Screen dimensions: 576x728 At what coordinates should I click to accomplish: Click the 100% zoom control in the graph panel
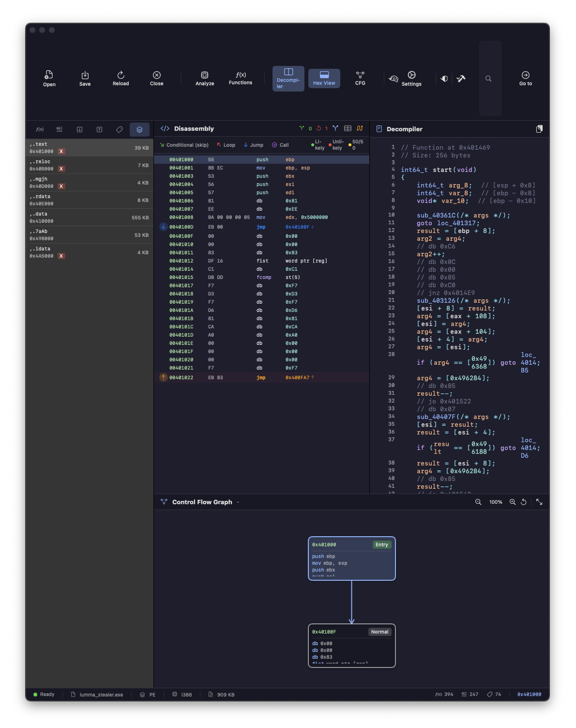pos(495,502)
